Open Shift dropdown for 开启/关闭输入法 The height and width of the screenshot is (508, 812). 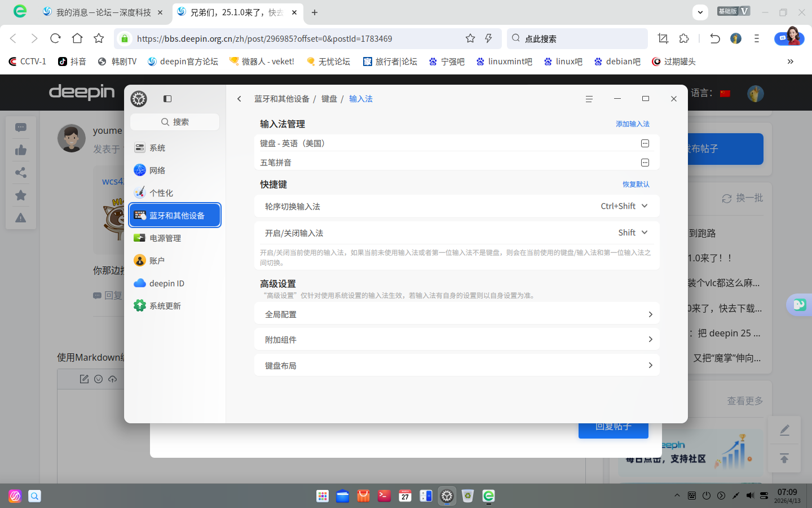633,233
